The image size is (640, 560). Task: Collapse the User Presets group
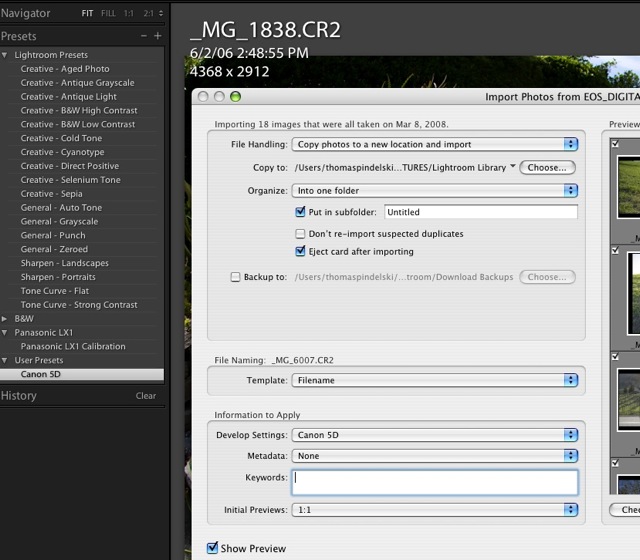[x=4, y=360]
